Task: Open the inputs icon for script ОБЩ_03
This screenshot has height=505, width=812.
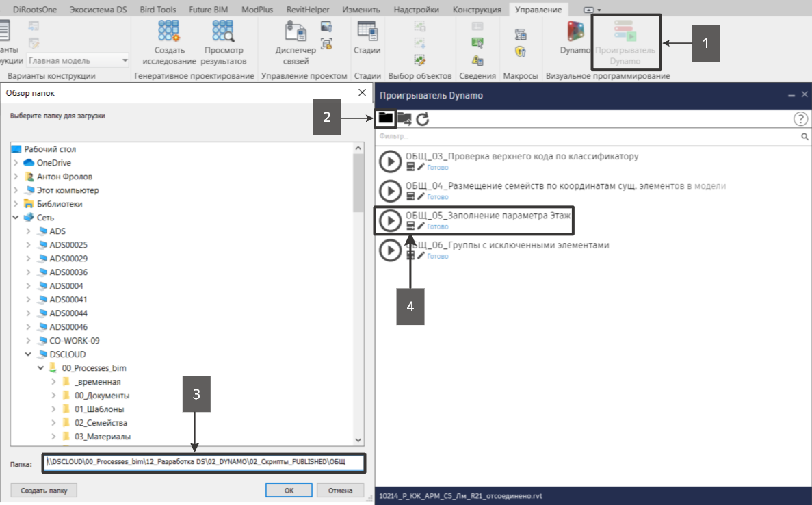Action: click(x=410, y=167)
